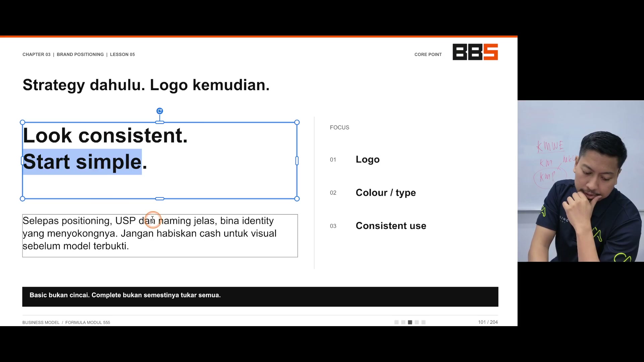The width and height of the screenshot is (644, 362).
Task: Click the 'FOCUS' label
Action: point(339,127)
